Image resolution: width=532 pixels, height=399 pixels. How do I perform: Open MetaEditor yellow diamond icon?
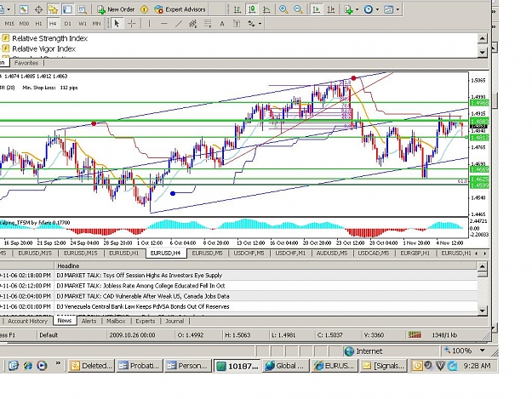click(145, 9)
